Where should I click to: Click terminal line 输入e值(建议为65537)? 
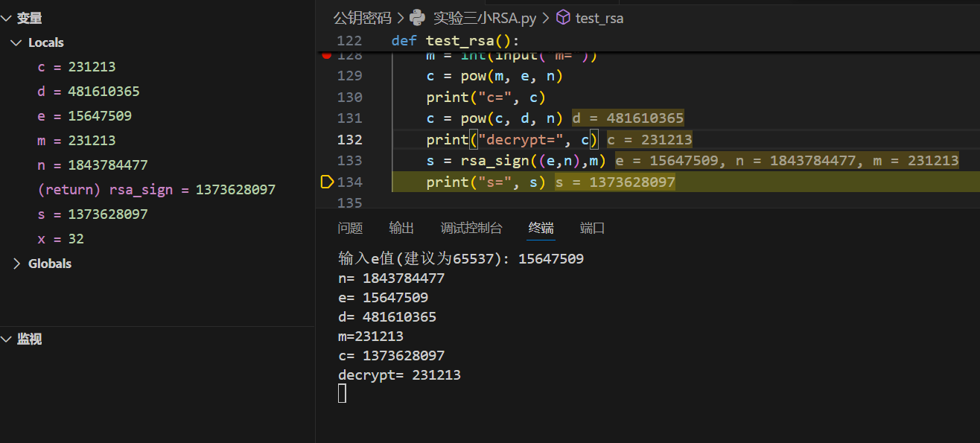click(461, 259)
